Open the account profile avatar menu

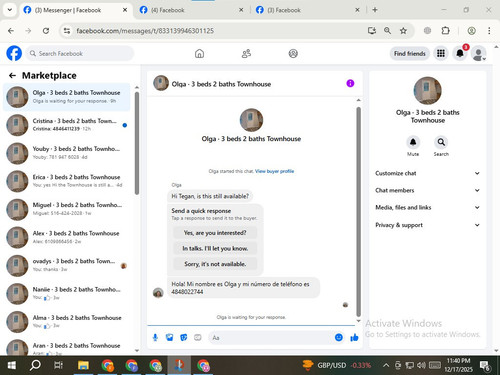tap(479, 53)
